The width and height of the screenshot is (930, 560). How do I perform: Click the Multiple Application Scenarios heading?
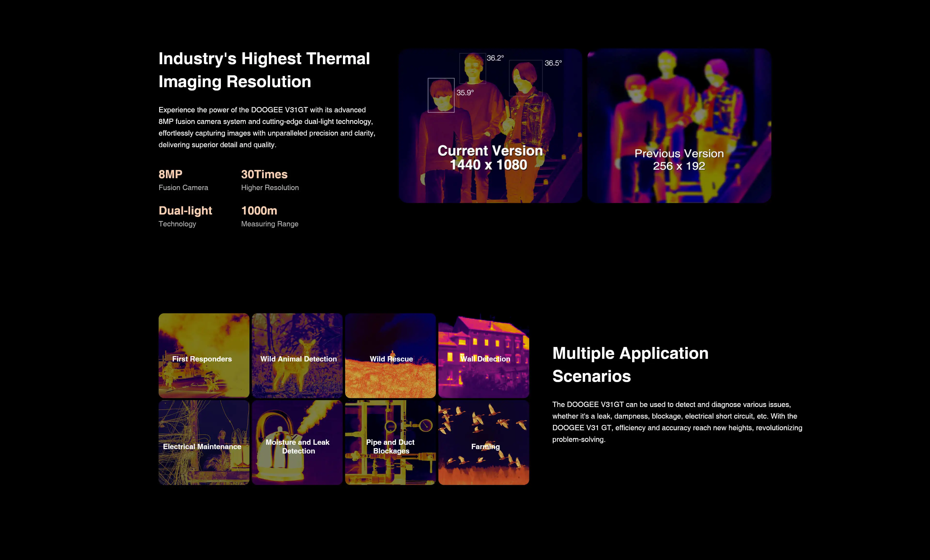tap(630, 365)
